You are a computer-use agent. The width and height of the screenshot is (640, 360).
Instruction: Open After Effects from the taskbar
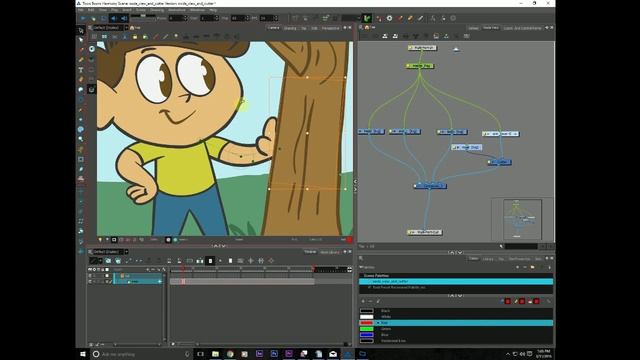click(259, 354)
